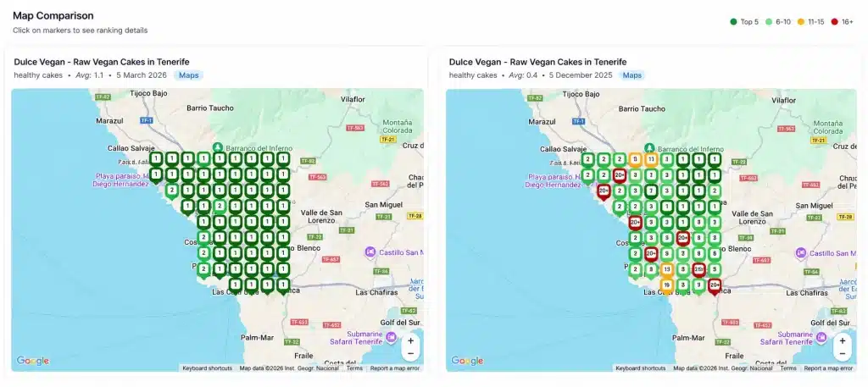
Task: Click right card title 'Dulce Vegan - Raw Vegan Cakes'
Action: (537, 62)
